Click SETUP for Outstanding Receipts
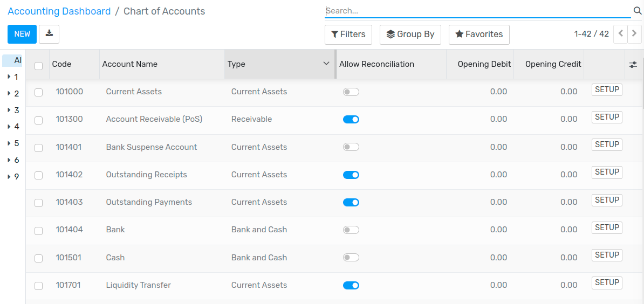The image size is (644, 304). (x=607, y=172)
